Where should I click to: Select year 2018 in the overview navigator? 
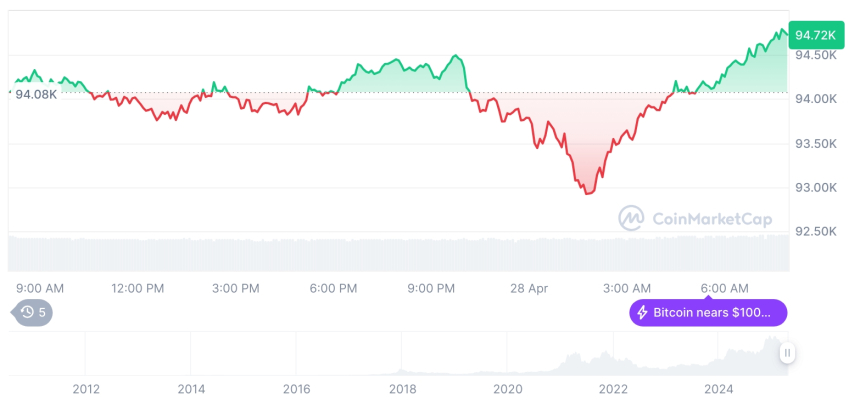(402, 388)
